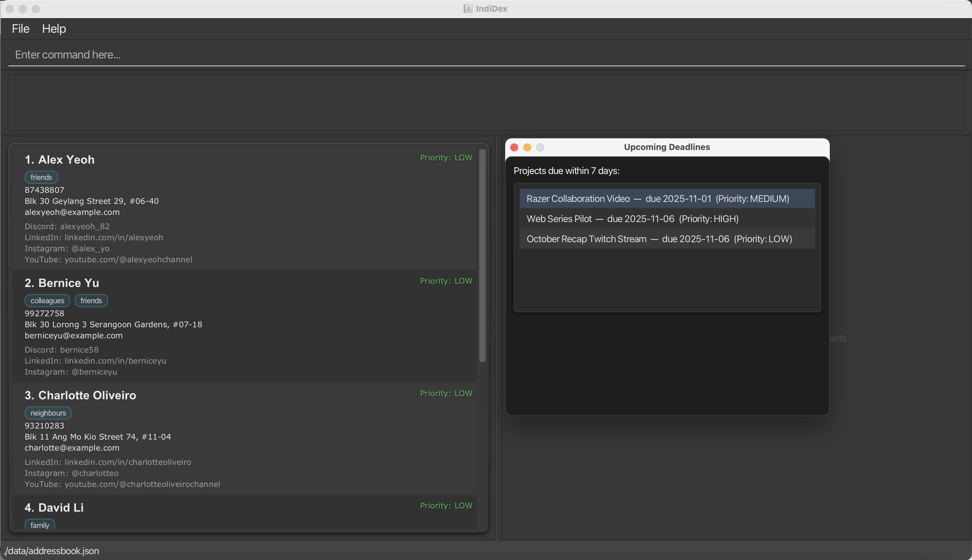The width and height of the screenshot is (972, 560).
Task: Click 'Projects due within 7 days:' label
Action: click(x=567, y=171)
